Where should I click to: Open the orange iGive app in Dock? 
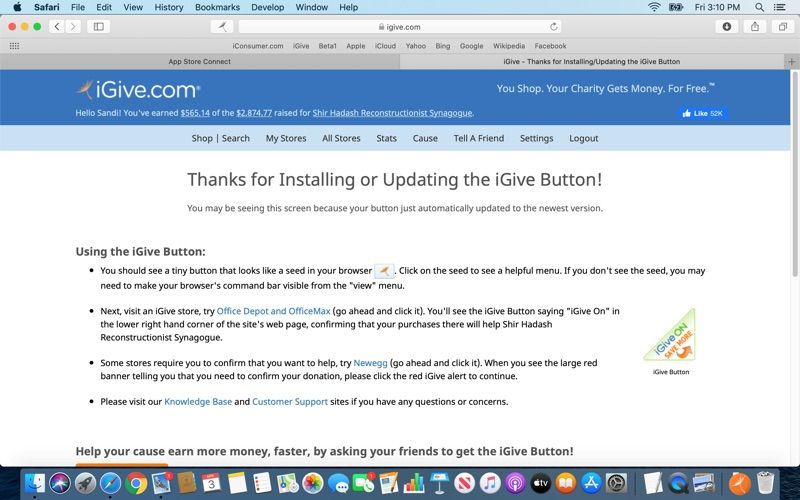739,483
